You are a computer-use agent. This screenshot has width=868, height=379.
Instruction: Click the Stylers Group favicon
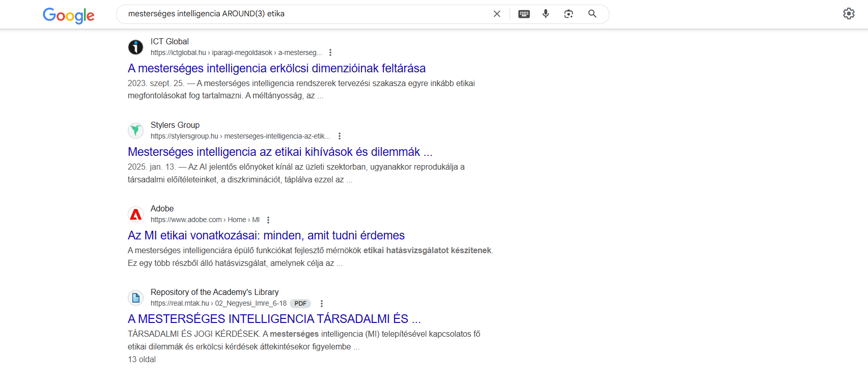pos(135,130)
